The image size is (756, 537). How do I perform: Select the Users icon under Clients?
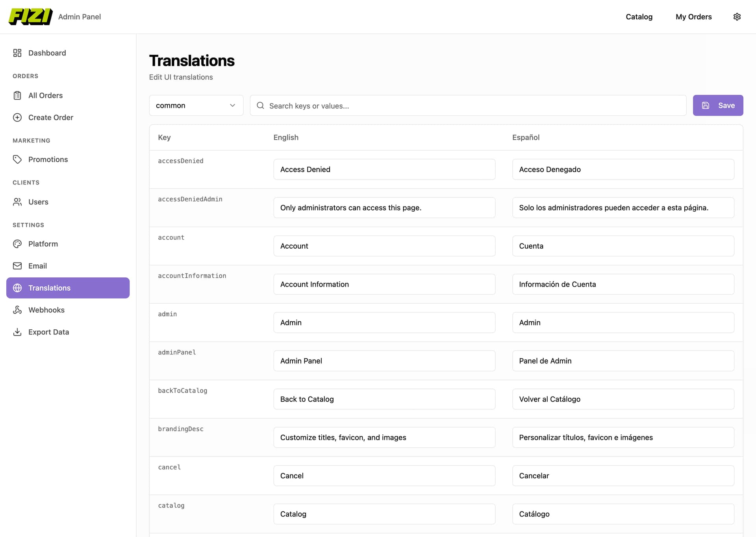pos(17,202)
